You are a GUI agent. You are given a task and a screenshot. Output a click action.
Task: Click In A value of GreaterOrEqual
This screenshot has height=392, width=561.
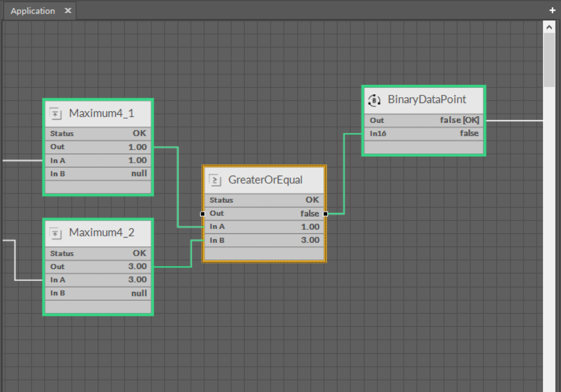pos(310,227)
